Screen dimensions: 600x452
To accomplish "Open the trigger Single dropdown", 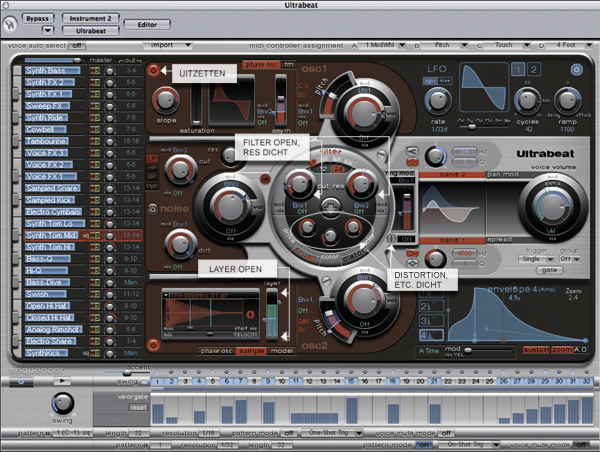I will (x=537, y=259).
